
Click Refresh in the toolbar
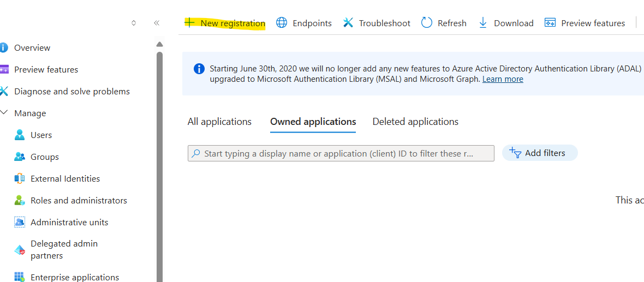click(444, 23)
